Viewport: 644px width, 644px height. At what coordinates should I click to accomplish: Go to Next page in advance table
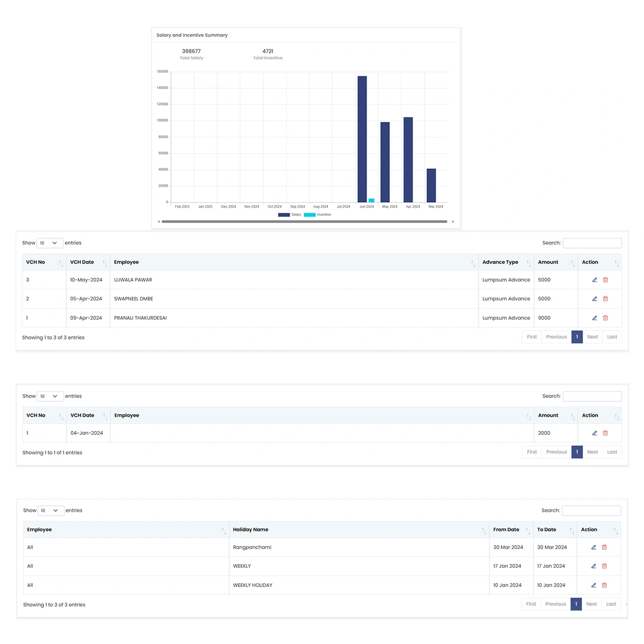592,337
